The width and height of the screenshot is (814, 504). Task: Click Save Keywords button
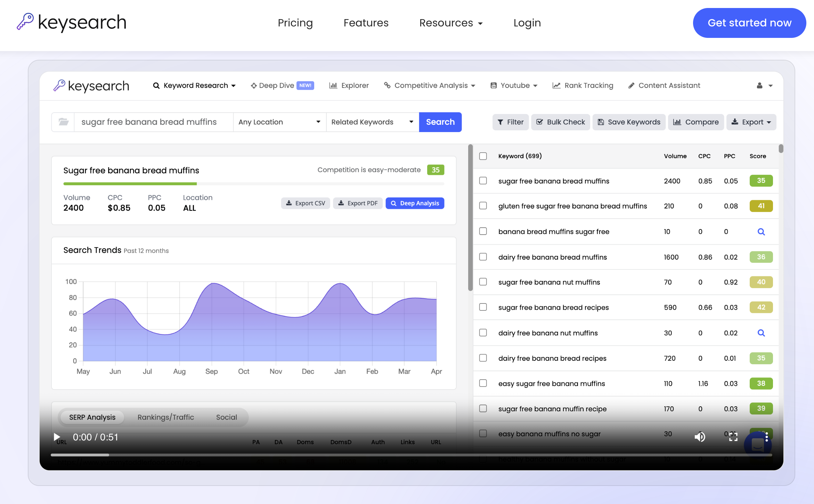(x=629, y=122)
